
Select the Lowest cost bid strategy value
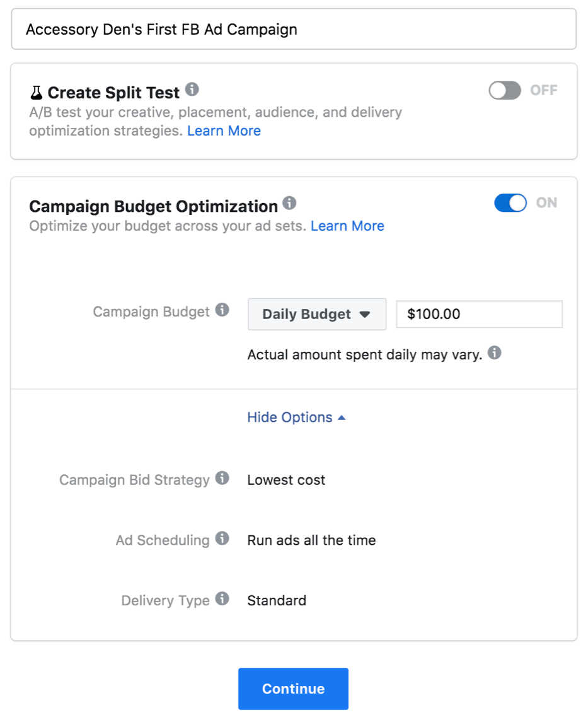click(286, 480)
